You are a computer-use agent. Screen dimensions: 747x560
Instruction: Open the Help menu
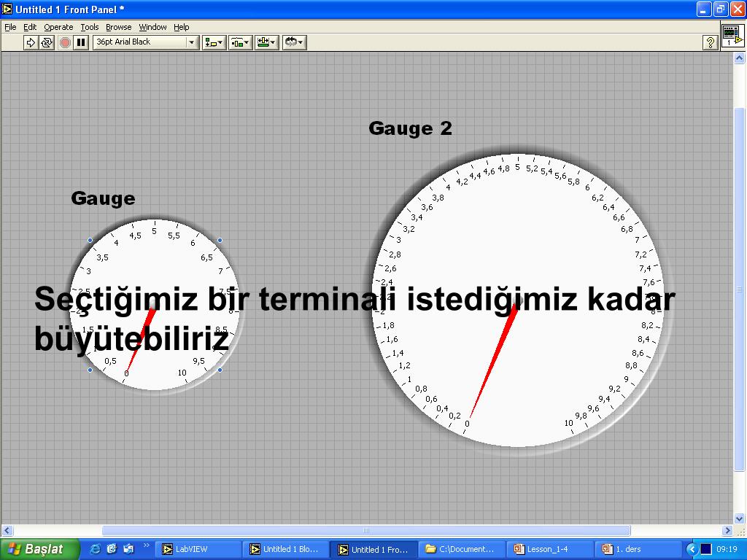[x=181, y=27]
